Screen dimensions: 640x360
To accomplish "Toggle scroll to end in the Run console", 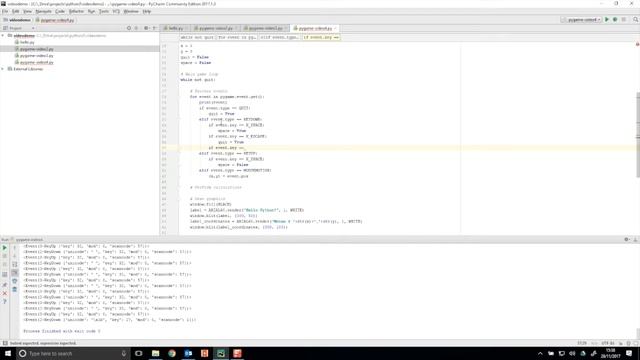I will click(15, 273).
